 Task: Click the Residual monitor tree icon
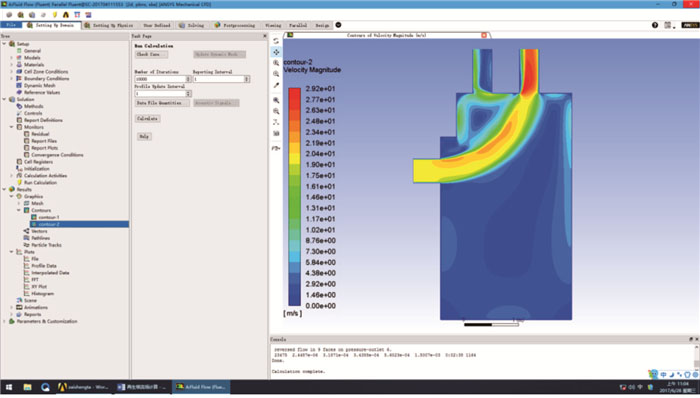point(27,134)
